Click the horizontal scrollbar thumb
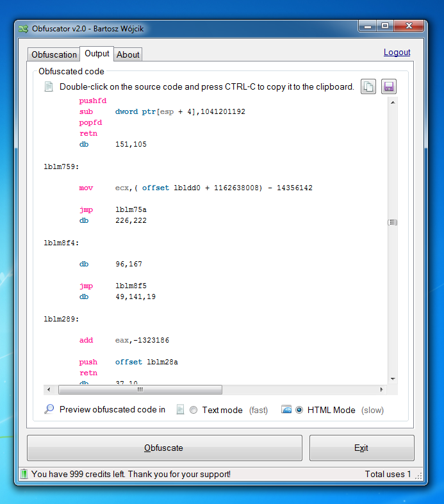The width and height of the screenshot is (444, 504). click(x=140, y=389)
